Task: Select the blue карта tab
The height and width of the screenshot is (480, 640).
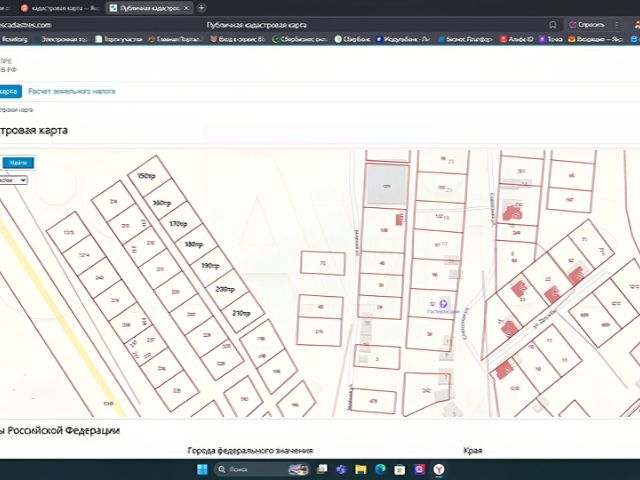Action: tap(10, 91)
